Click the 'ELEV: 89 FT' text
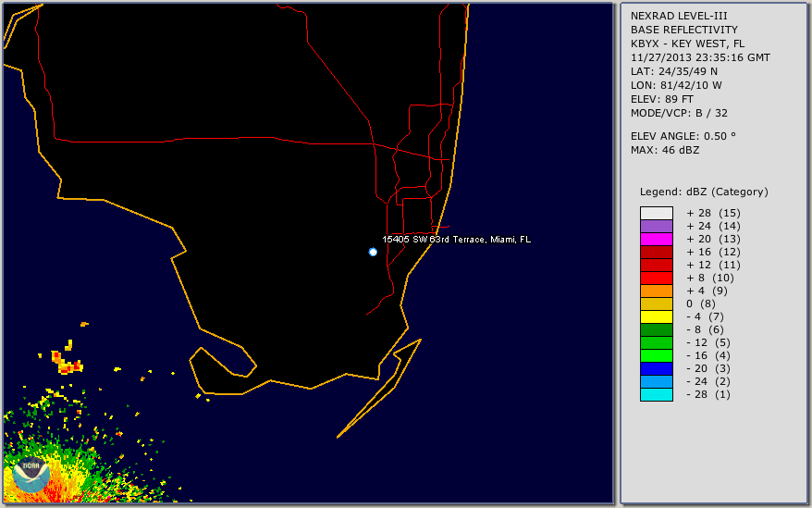Image resolution: width=812 pixels, height=508 pixels. (x=661, y=99)
